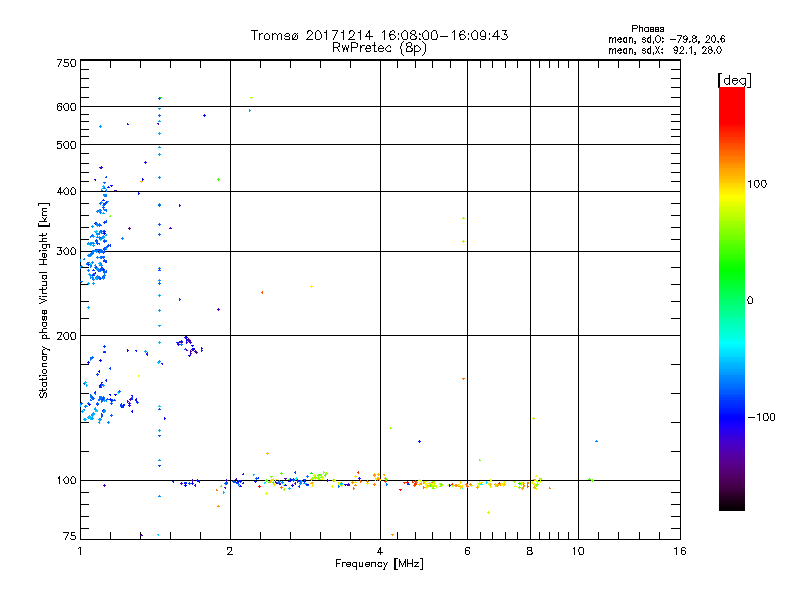Click the x-axis '10' tick label
800x600 pixels.
(578, 551)
